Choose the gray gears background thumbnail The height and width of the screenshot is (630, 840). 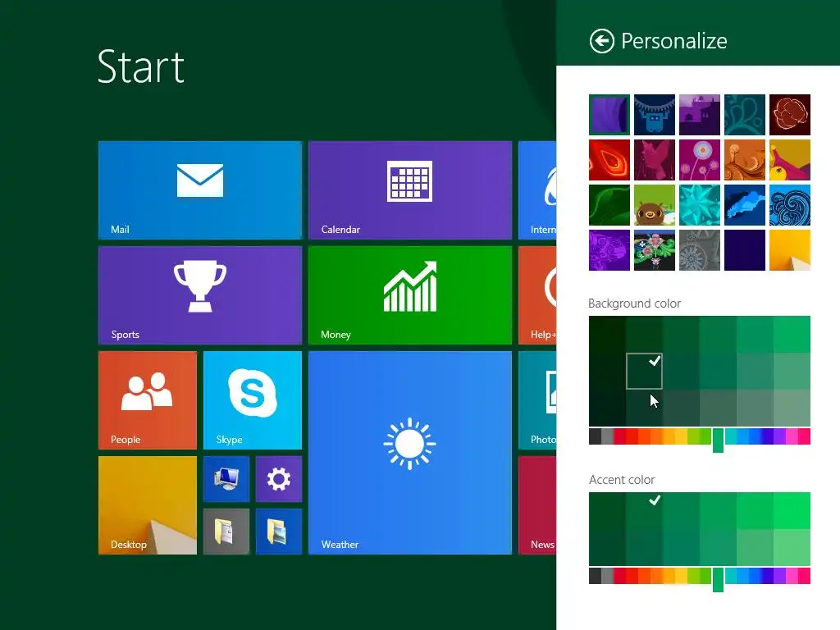tap(699, 250)
